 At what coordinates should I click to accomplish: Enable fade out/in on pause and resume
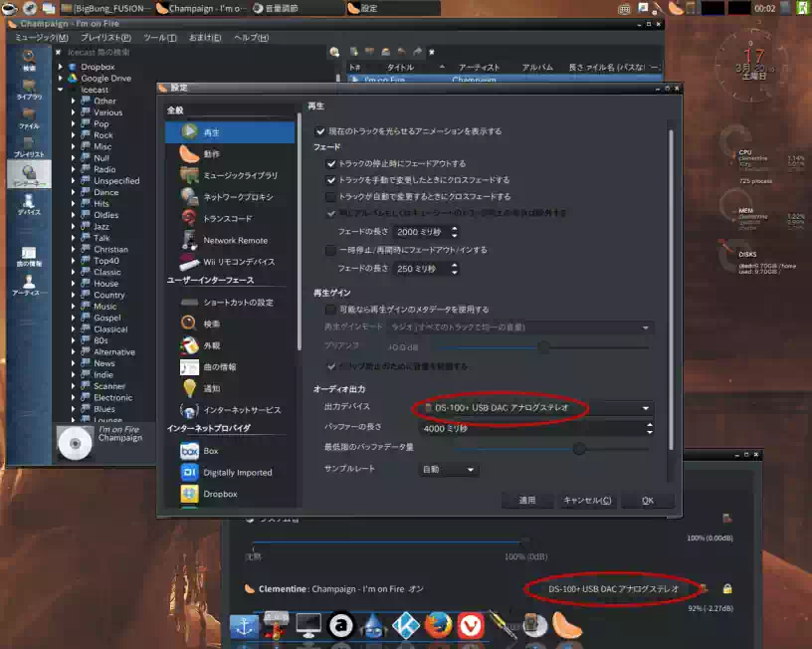tap(330, 250)
